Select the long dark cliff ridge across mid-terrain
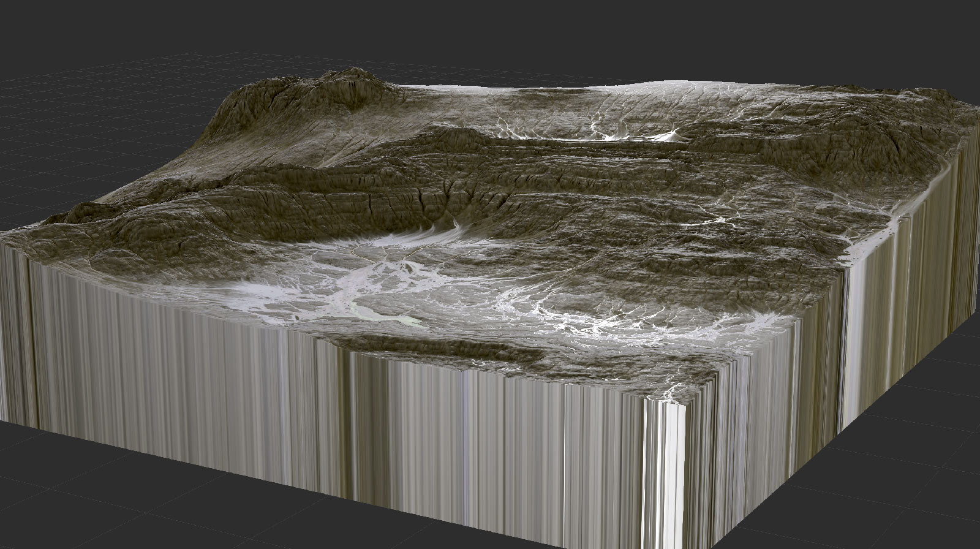980x549 pixels. tap(429, 196)
